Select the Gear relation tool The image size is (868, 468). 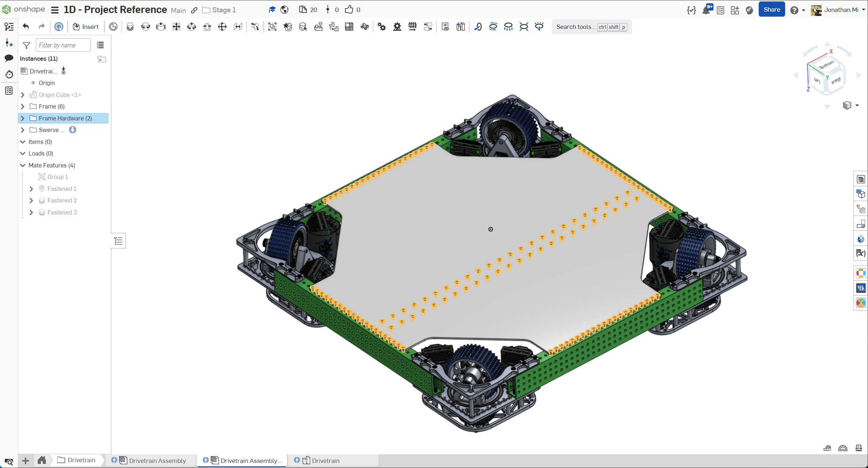[x=382, y=26]
